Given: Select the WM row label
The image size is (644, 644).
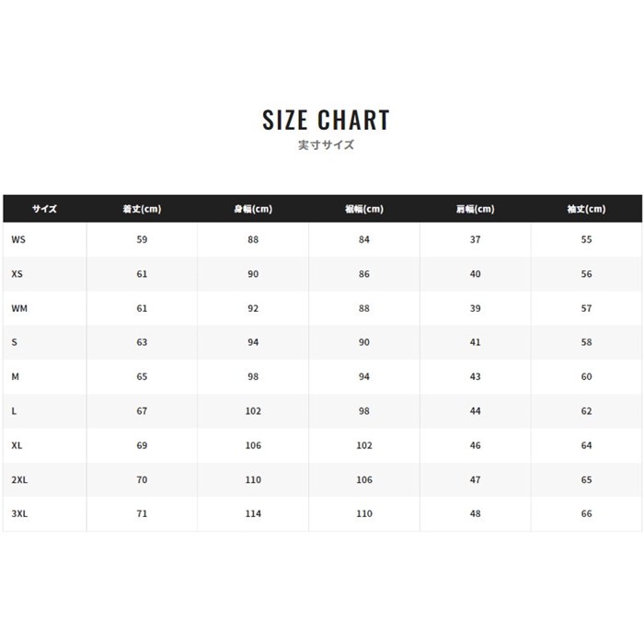Looking at the screenshot, I should click(19, 308).
